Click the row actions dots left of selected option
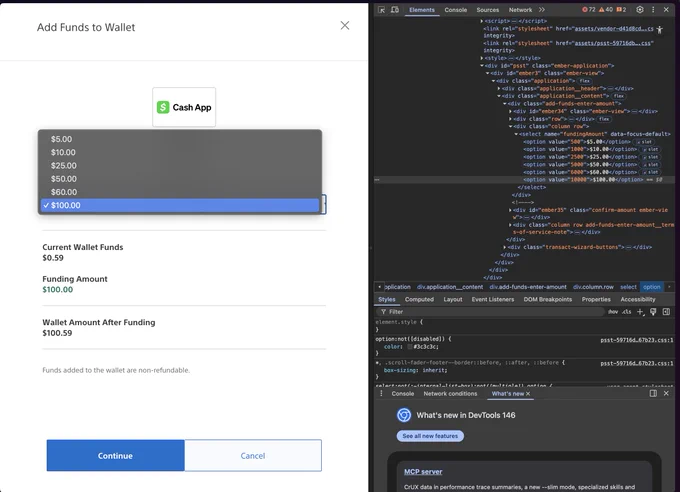 coord(377,180)
